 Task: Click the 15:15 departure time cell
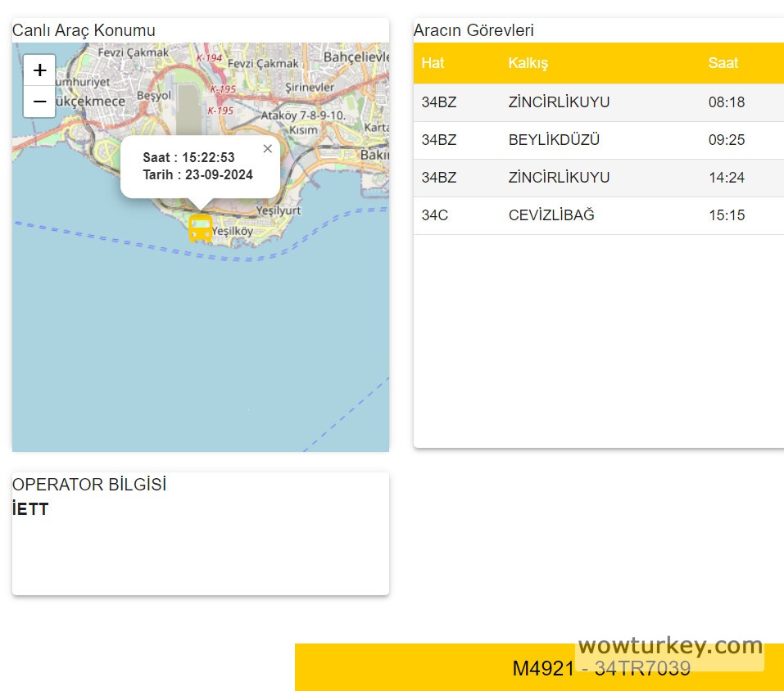click(726, 215)
